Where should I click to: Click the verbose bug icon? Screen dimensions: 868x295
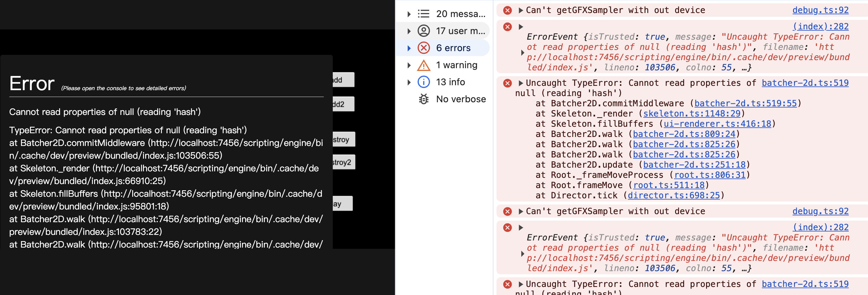(423, 99)
